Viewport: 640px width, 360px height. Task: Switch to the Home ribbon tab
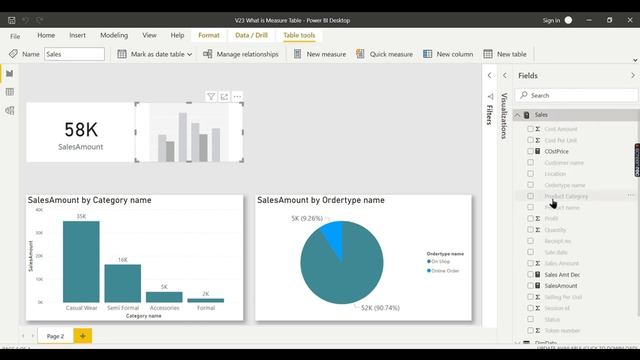coord(46,35)
